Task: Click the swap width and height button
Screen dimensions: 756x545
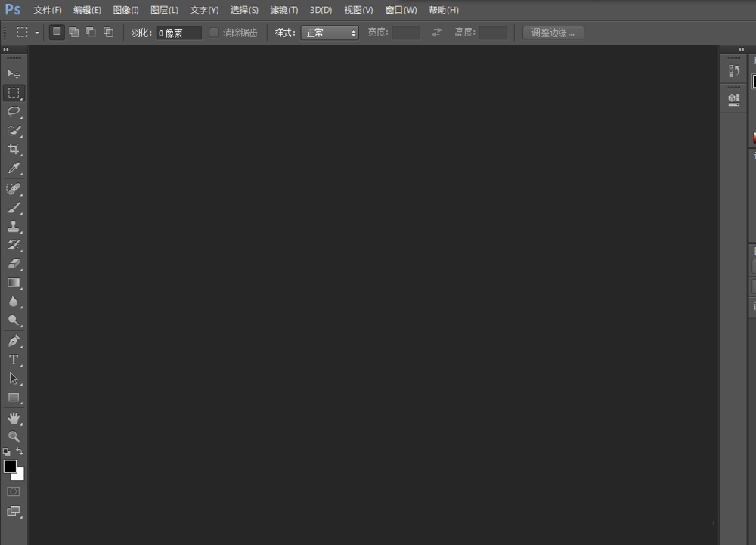Action: click(436, 33)
